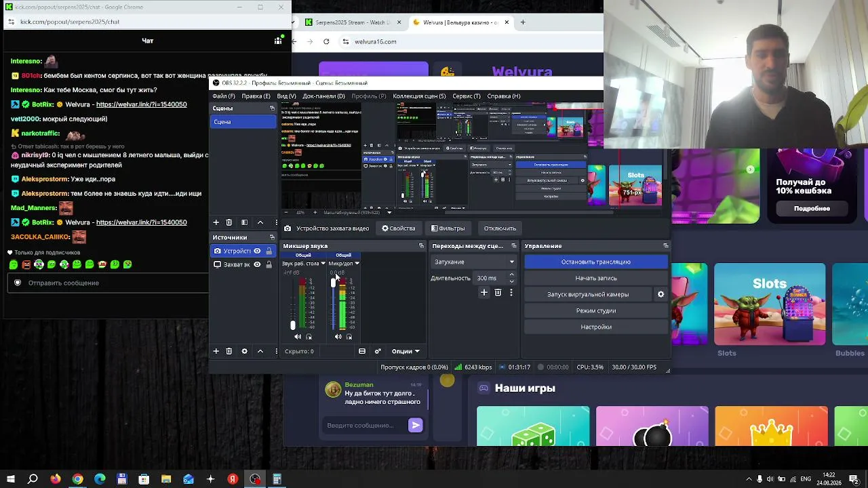The height and width of the screenshot is (488, 868).
Task: Reload the welvura16.com page in Chrome
Action: [326, 41]
